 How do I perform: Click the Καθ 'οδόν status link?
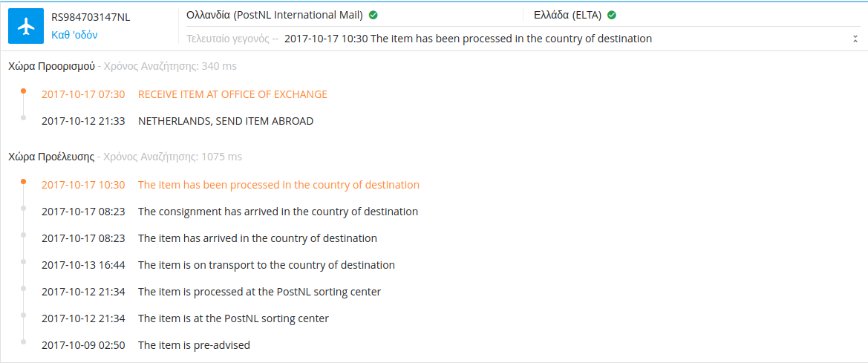coord(74,35)
